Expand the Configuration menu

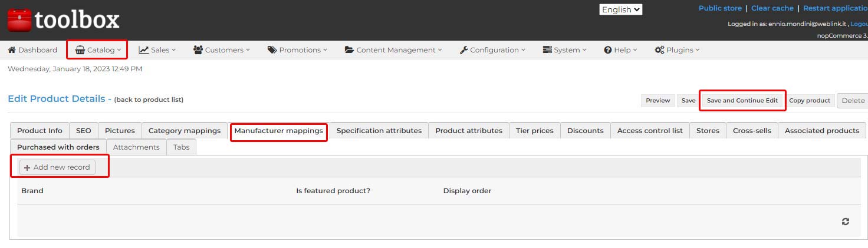coord(492,50)
